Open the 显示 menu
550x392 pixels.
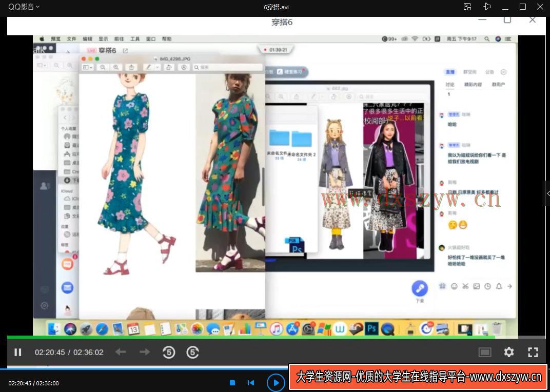click(103, 39)
